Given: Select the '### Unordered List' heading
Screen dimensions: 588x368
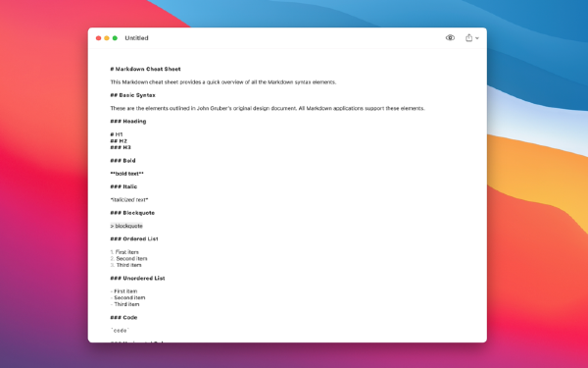Looking at the screenshot, I should point(137,279).
